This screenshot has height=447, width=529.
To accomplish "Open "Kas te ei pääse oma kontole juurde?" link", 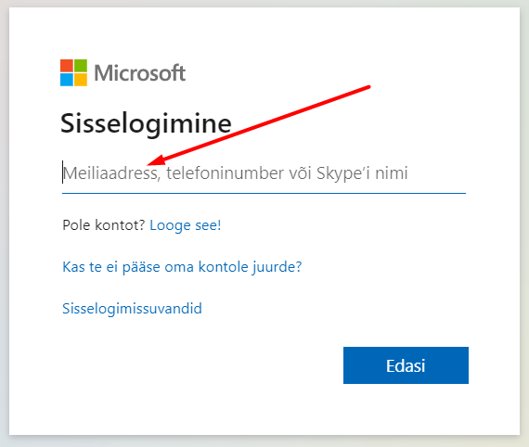I will pyautogui.click(x=182, y=267).
